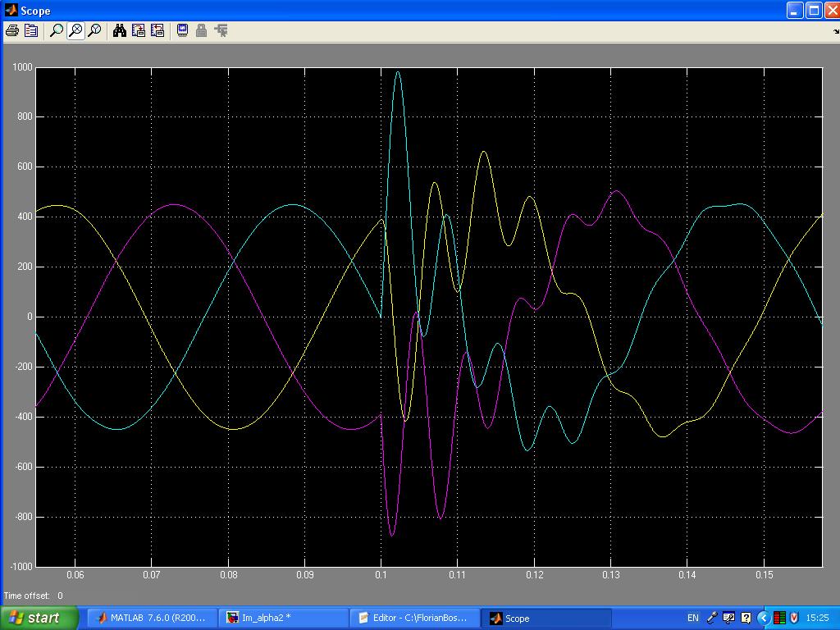Screen dimensions: 840x630
Task: Open the EN language bar selector
Action: (693, 618)
